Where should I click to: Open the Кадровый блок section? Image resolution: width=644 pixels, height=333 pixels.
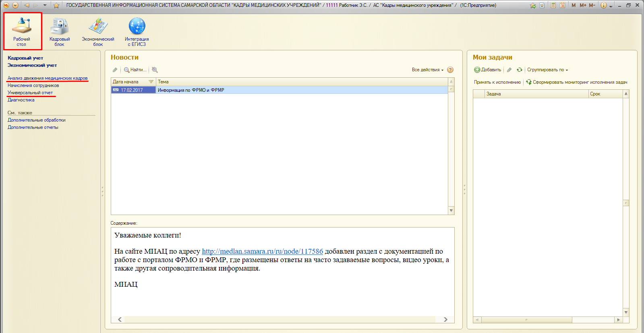(x=60, y=32)
